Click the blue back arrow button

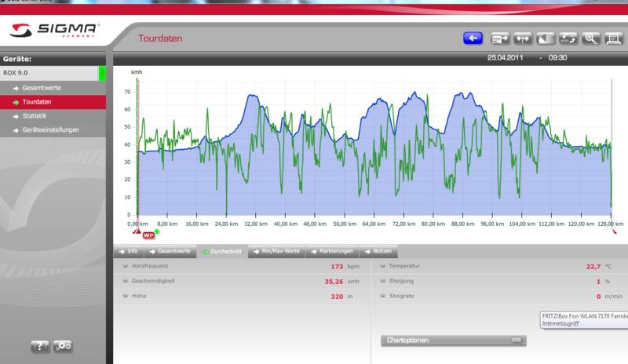(x=472, y=38)
